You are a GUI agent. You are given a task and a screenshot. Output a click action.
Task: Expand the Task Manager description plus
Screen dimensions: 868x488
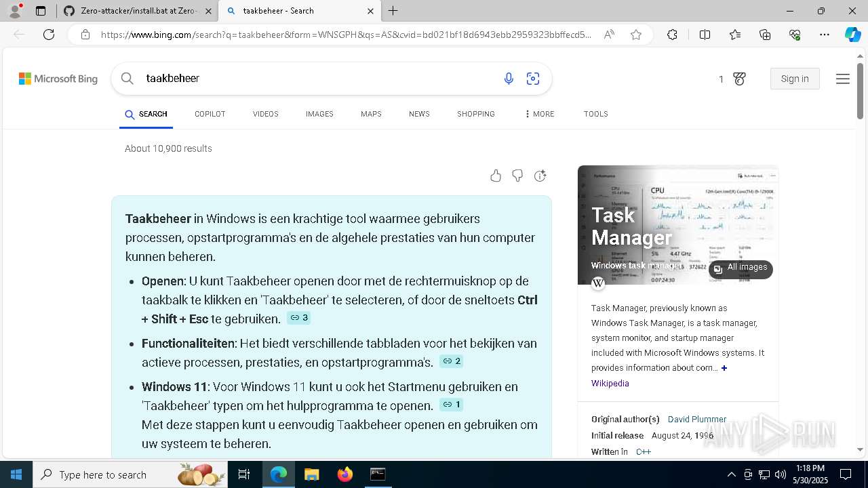(x=724, y=368)
